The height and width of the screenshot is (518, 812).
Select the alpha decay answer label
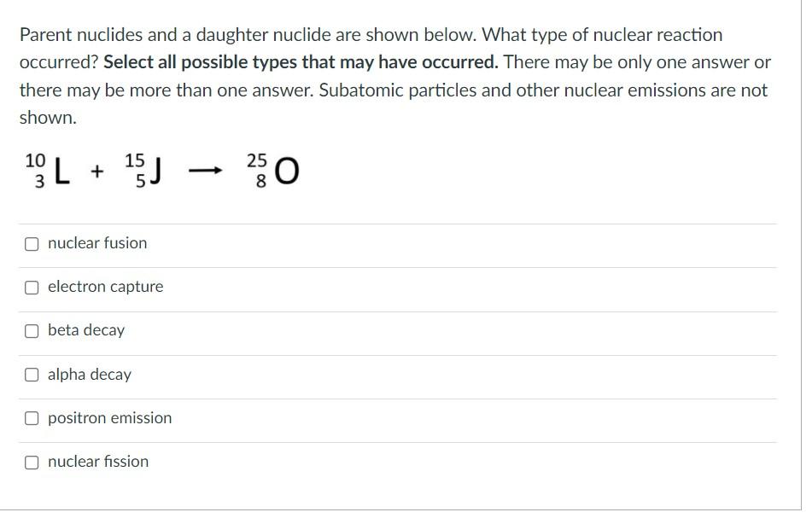pyautogui.click(x=90, y=374)
